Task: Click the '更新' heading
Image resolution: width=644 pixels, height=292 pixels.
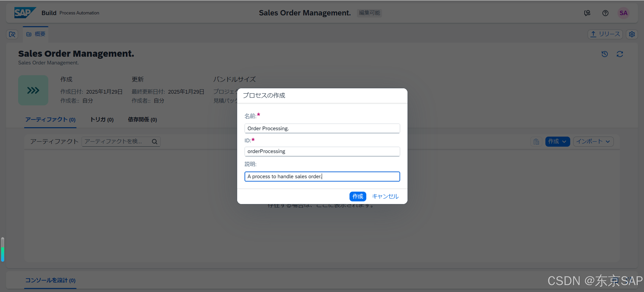Action: [x=138, y=79]
